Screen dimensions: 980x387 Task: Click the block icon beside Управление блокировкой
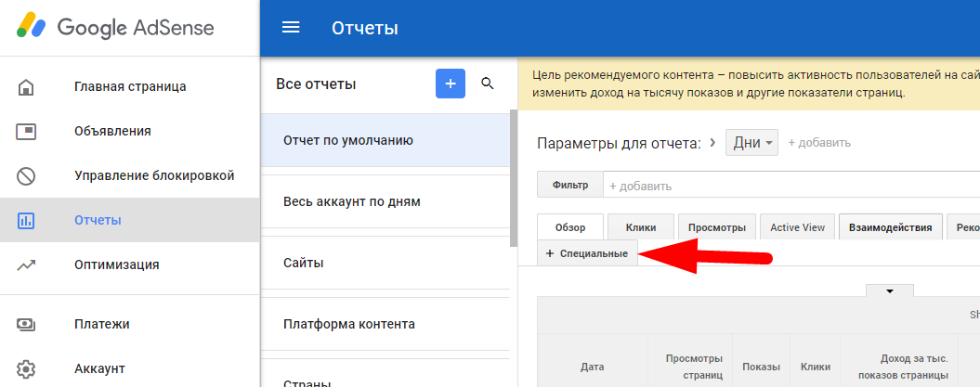[26, 176]
